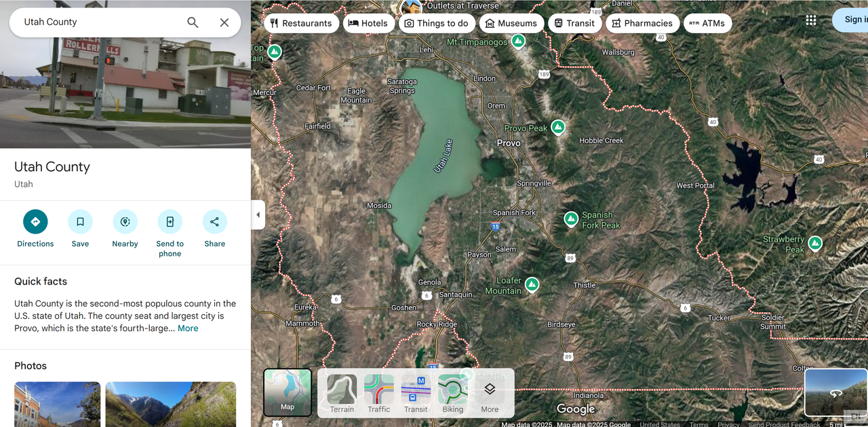Save Utah County to a list
The image size is (868, 427).
(x=80, y=229)
